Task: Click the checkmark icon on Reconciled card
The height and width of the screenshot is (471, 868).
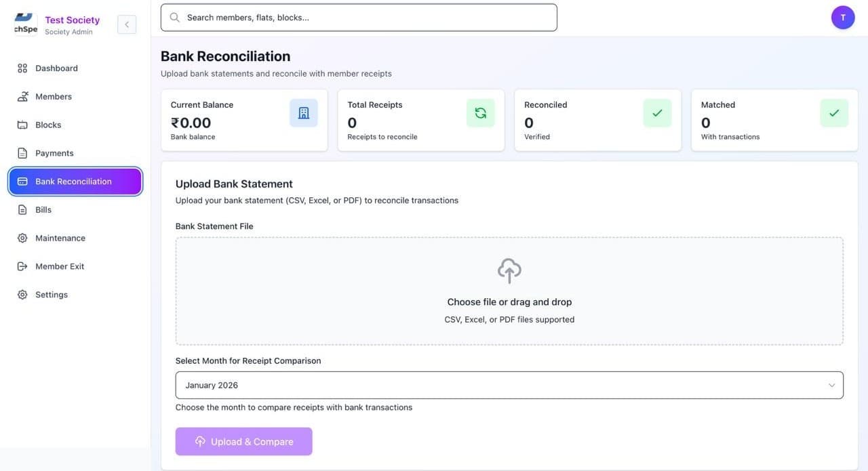Action: [x=657, y=113]
